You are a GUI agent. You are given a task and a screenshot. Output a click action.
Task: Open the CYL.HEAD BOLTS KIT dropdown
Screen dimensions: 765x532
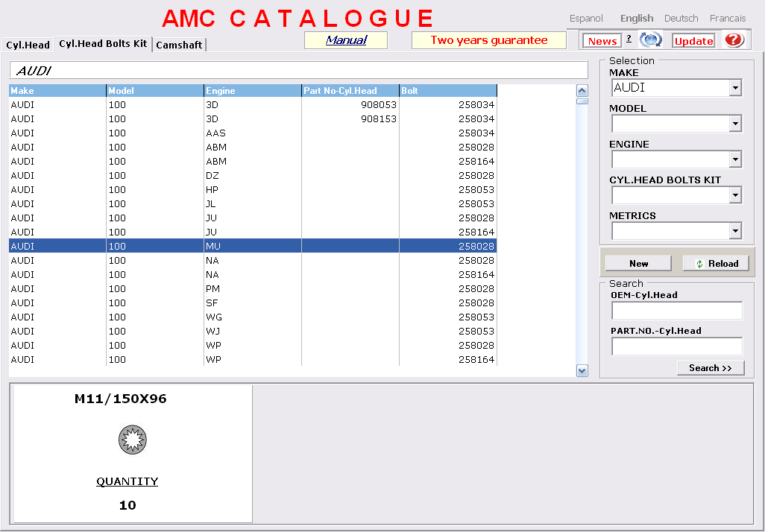point(735,195)
